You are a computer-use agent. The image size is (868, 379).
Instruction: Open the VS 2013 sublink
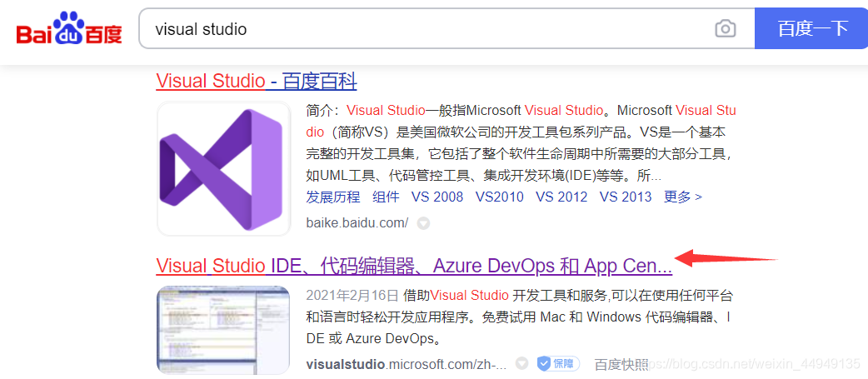626,197
